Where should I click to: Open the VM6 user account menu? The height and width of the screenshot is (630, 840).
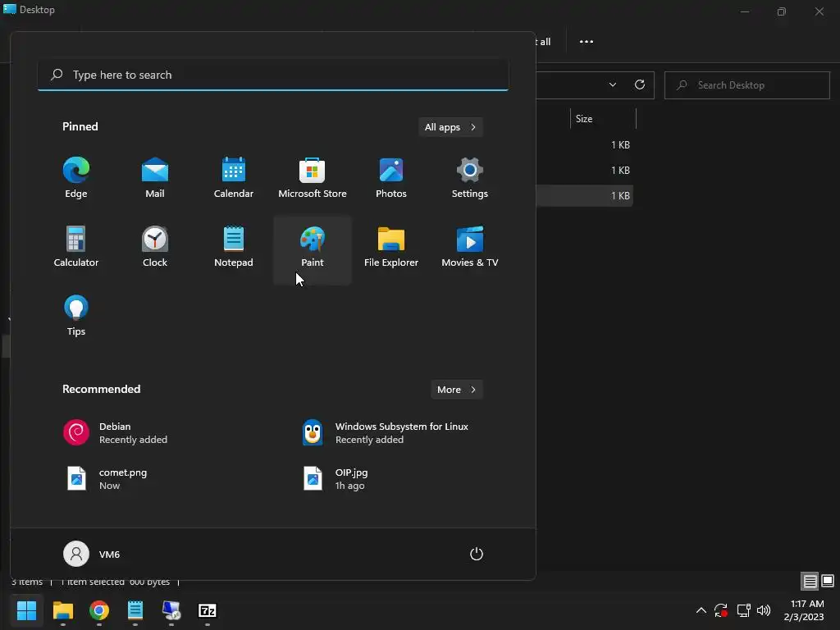(x=92, y=554)
